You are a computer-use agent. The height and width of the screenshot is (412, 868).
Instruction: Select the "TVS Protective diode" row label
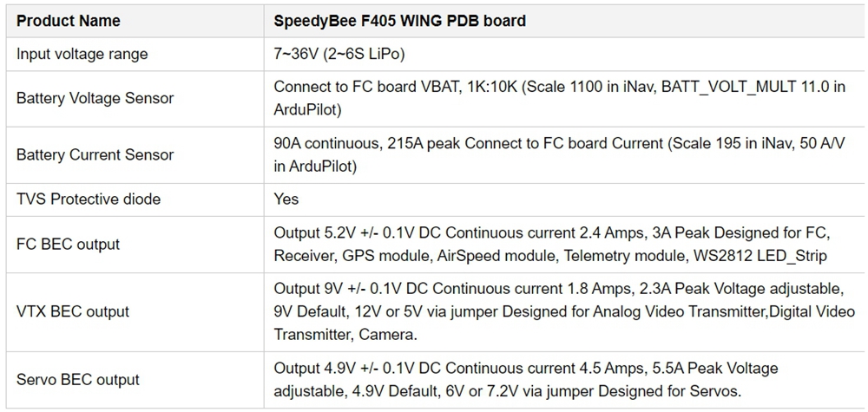click(x=89, y=199)
